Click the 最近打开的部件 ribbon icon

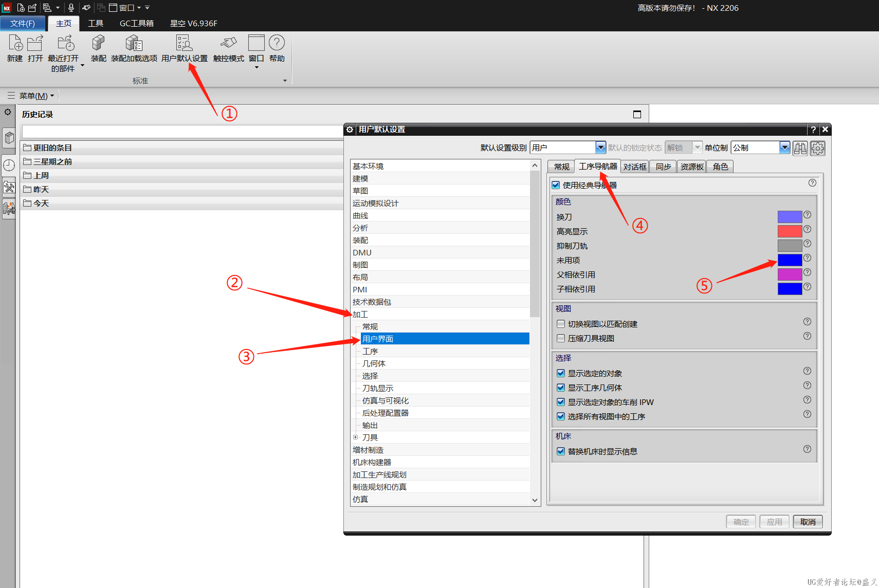click(x=66, y=43)
